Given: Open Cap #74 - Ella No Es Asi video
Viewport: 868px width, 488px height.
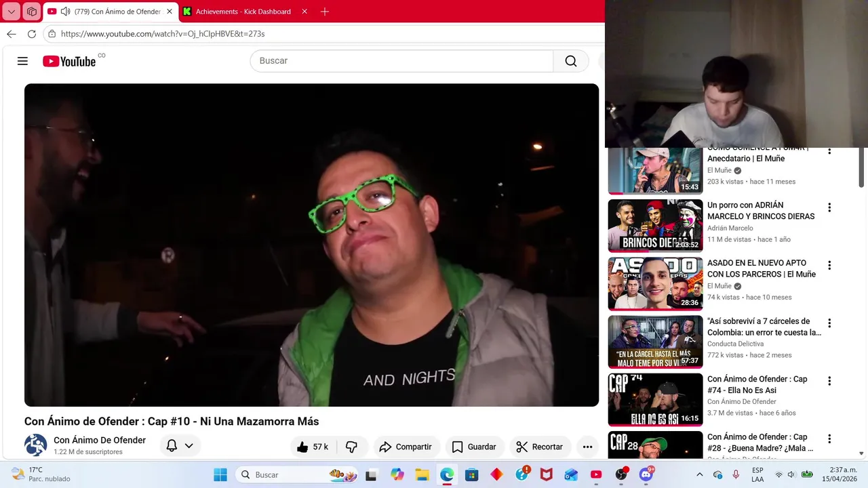Looking at the screenshot, I should pos(757,384).
